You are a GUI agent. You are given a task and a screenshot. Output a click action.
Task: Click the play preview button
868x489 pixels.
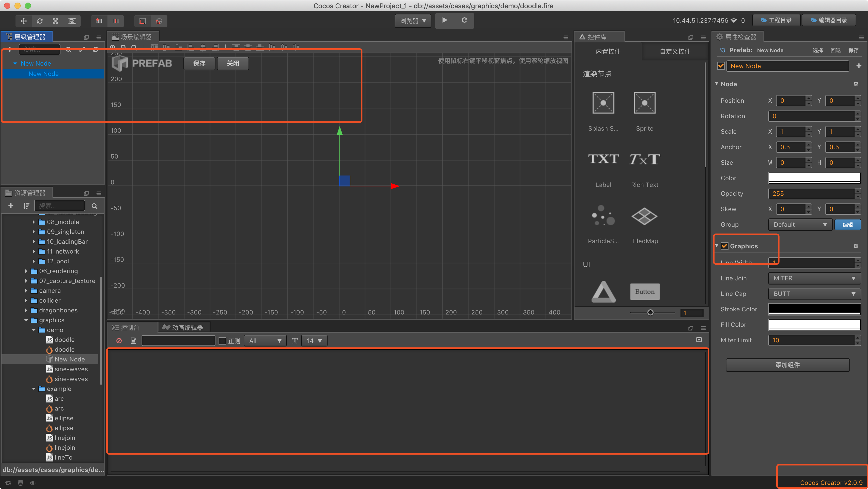coord(444,20)
